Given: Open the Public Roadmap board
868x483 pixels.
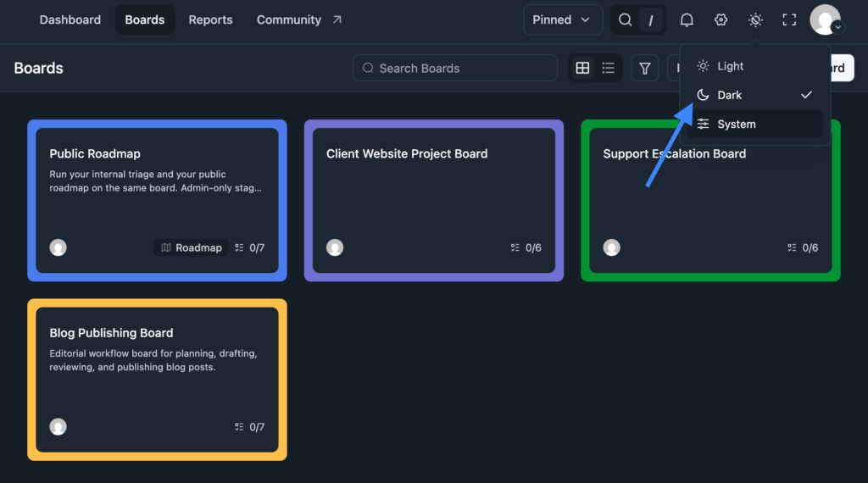Looking at the screenshot, I should point(157,200).
